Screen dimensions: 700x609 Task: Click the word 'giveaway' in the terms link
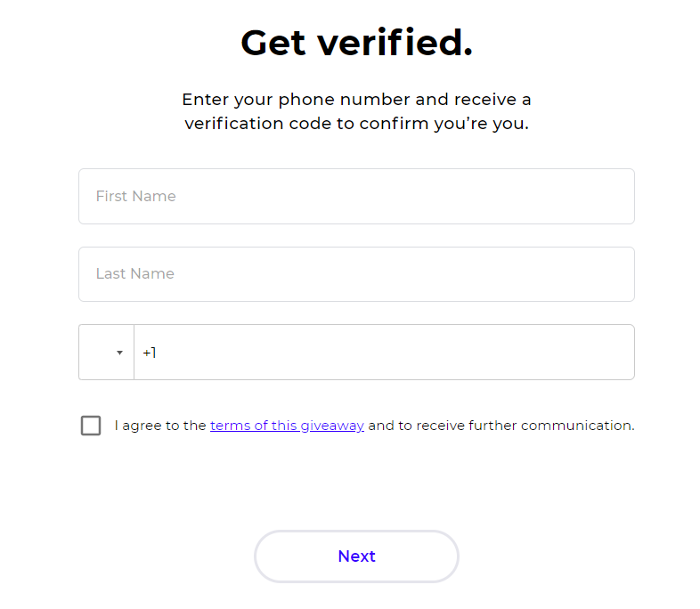(332, 426)
